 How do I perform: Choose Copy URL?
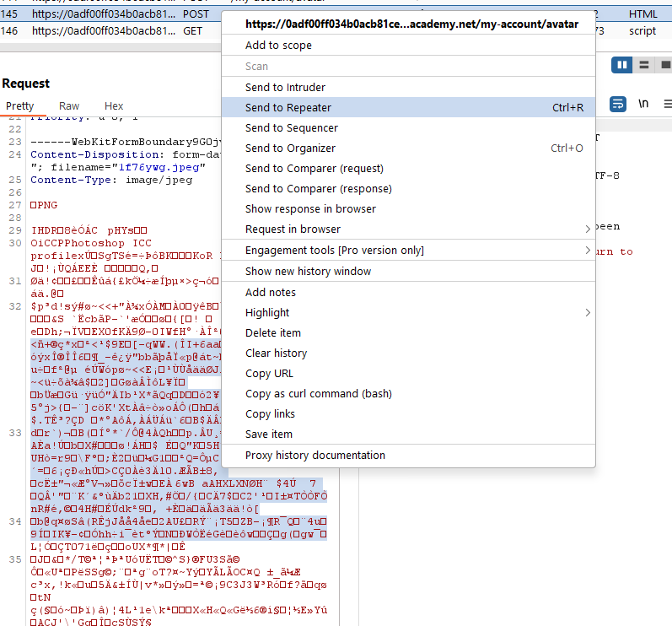pos(408,373)
